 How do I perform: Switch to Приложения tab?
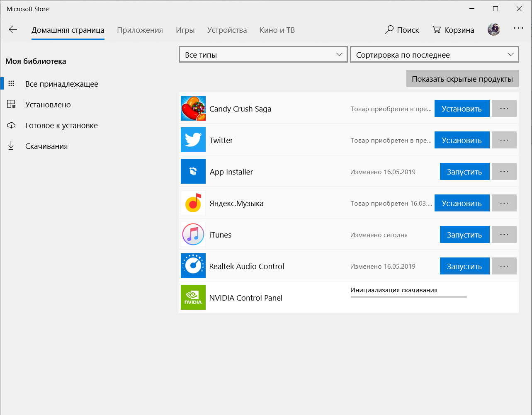tap(140, 30)
